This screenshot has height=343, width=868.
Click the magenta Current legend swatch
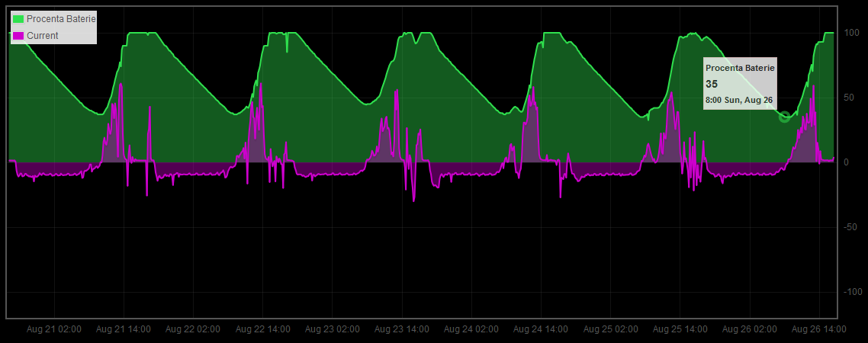[18, 36]
